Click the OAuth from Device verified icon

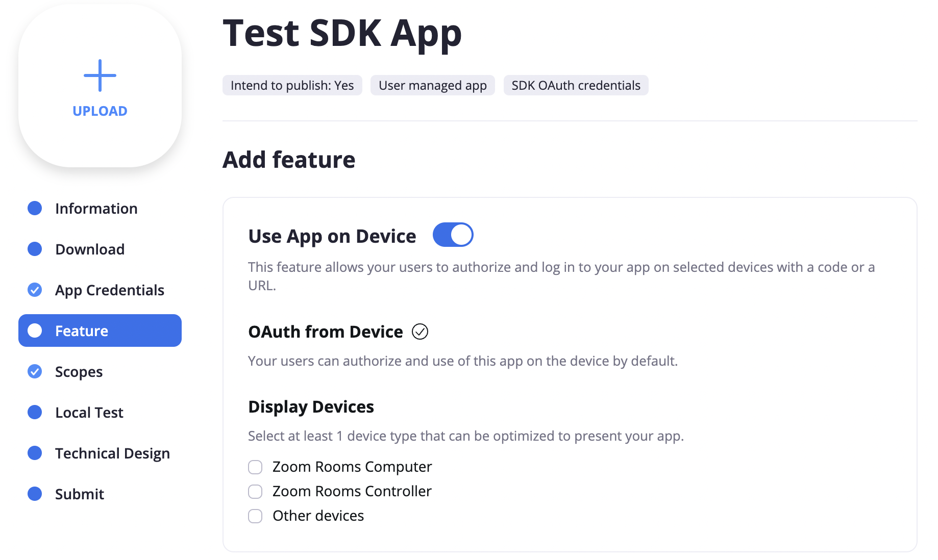click(x=419, y=332)
